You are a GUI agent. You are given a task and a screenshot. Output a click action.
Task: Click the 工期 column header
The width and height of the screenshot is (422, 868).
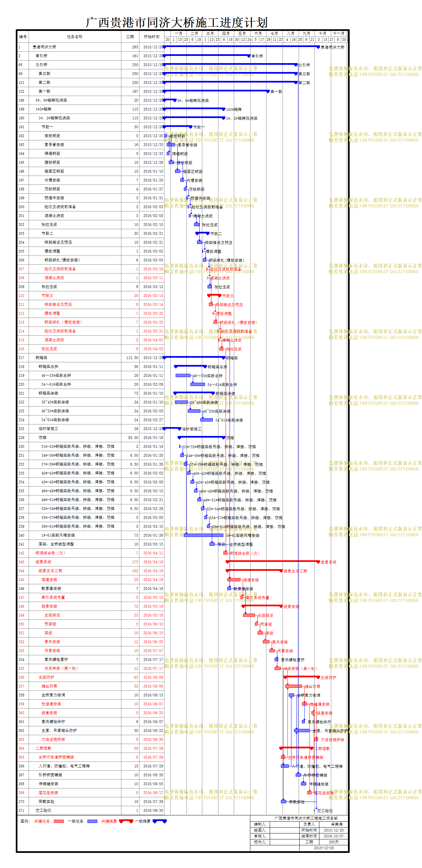pyautogui.click(x=130, y=37)
